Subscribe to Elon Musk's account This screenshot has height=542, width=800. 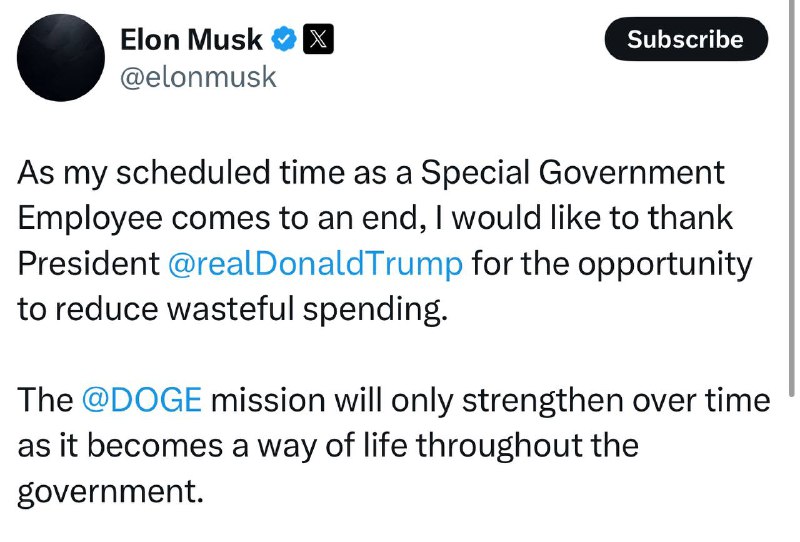(686, 39)
